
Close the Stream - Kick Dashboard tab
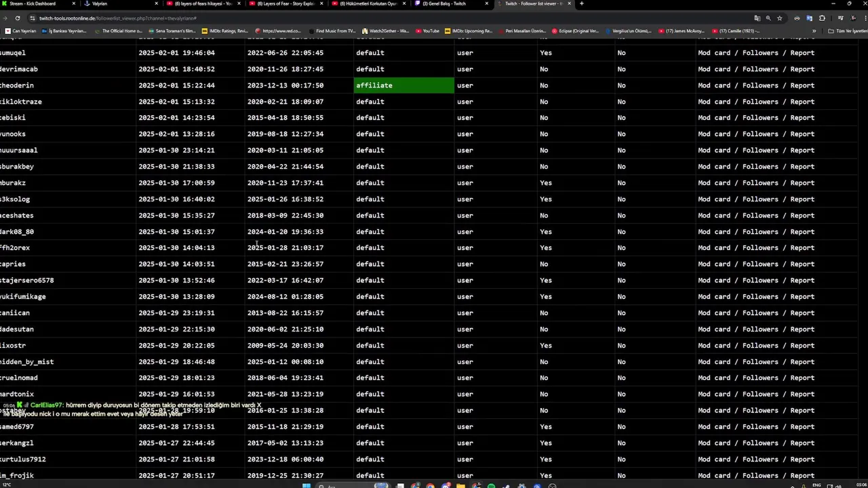point(73,3)
